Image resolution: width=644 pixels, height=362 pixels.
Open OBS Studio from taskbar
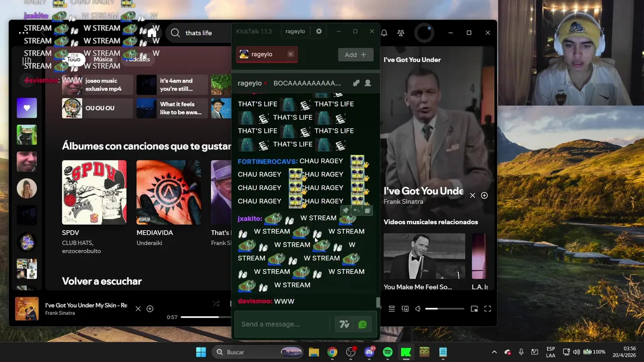pyautogui.click(x=351, y=352)
